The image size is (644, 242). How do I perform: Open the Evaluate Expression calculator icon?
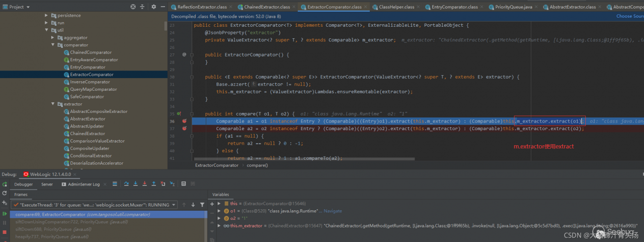pyautogui.click(x=184, y=184)
